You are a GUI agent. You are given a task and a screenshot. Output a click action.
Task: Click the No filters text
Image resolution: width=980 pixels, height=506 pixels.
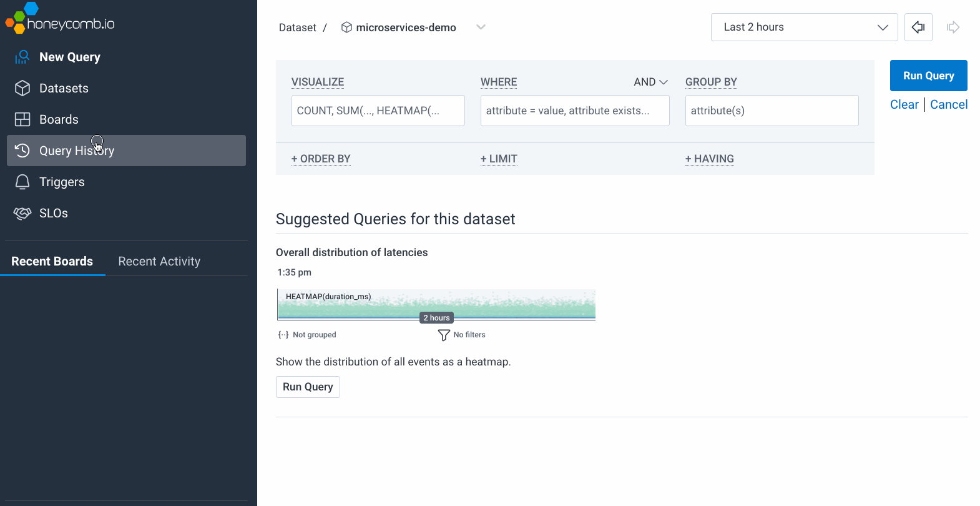coord(469,335)
